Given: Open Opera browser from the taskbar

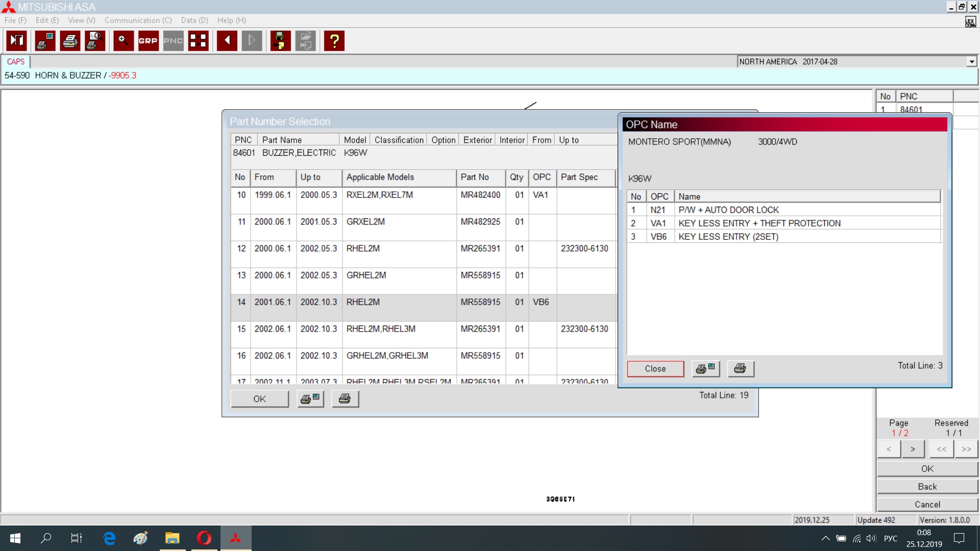Looking at the screenshot, I should point(204,538).
